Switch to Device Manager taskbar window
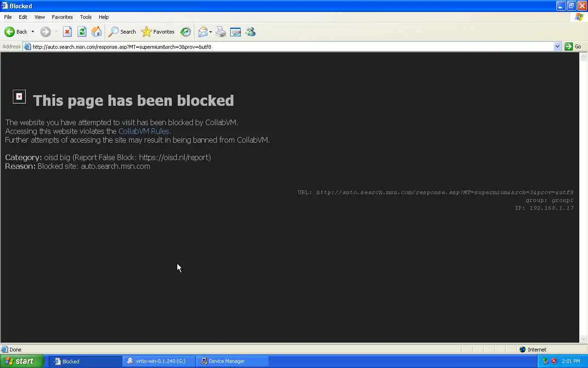Image resolution: width=588 pixels, height=368 pixels. (x=232, y=361)
